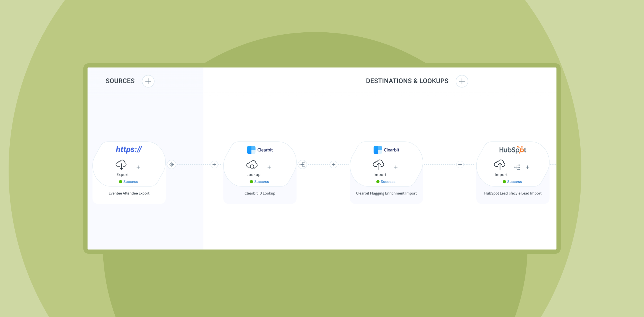Click the DESTINATIONS & LOOKUPS heading

(407, 81)
